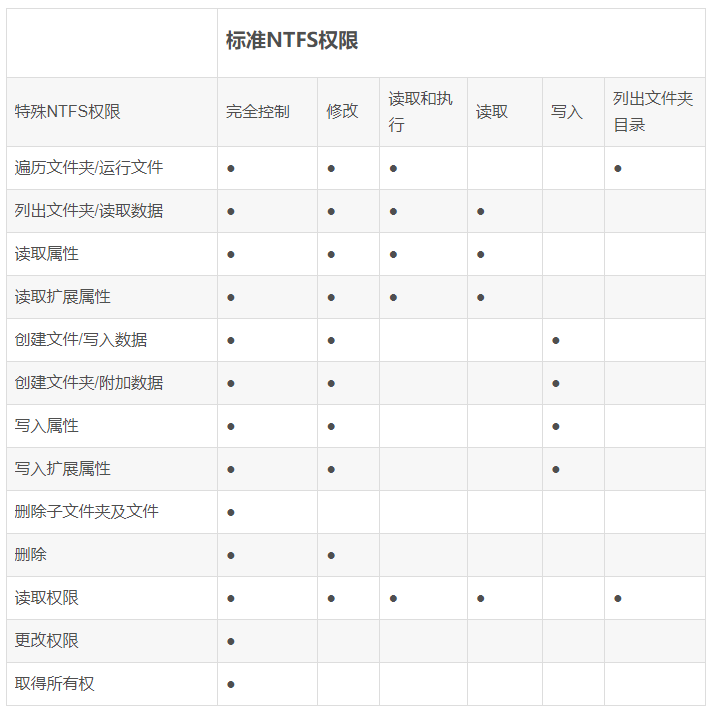This screenshot has height=713, width=713.
Task: Select the 更改权限 row label
Action: click(x=46, y=641)
